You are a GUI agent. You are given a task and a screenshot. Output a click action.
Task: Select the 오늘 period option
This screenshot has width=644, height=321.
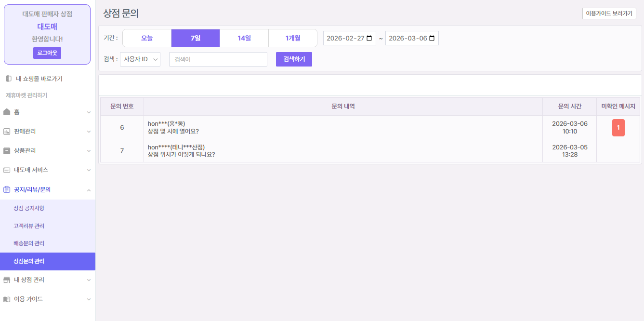147,38
